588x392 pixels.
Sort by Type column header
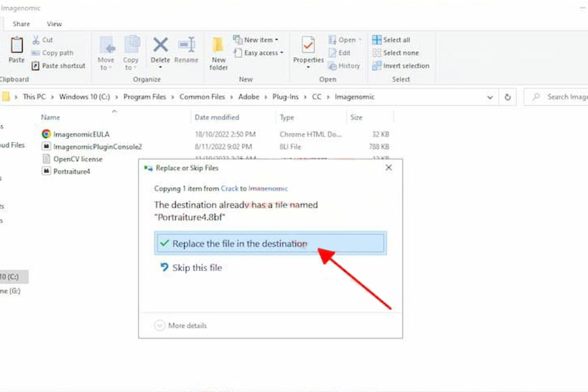pyautogui.click(x=287, y=118)
